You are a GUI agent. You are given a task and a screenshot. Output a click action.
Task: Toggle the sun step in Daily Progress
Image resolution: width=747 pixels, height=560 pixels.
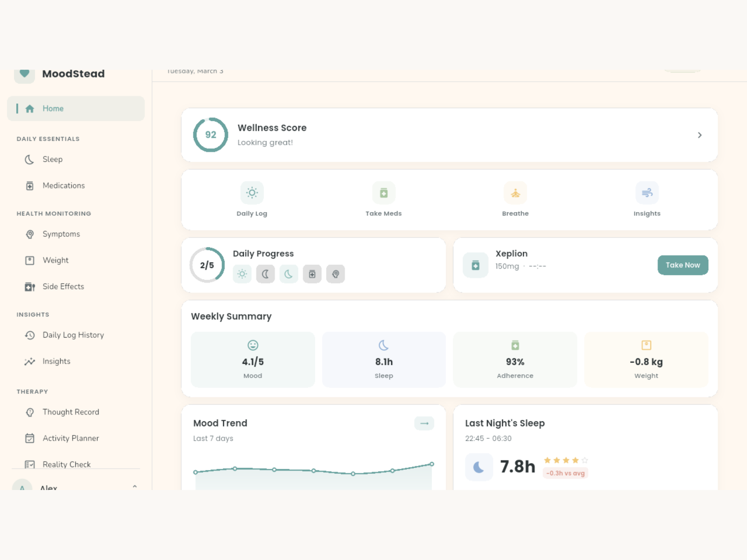[242, 274]
